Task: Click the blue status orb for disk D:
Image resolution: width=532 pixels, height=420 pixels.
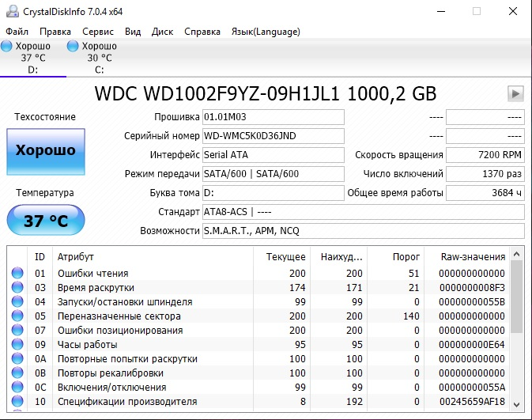Action: (x=6, y=46)
